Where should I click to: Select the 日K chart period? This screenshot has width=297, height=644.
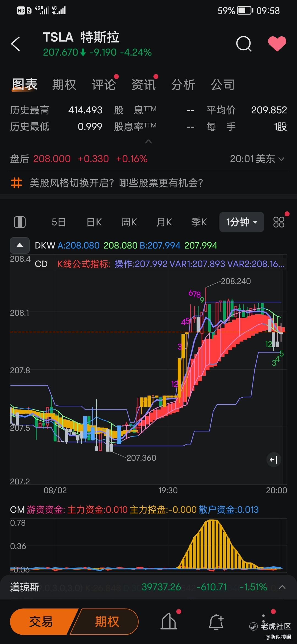pyautogui.click(x=94, y=222)
